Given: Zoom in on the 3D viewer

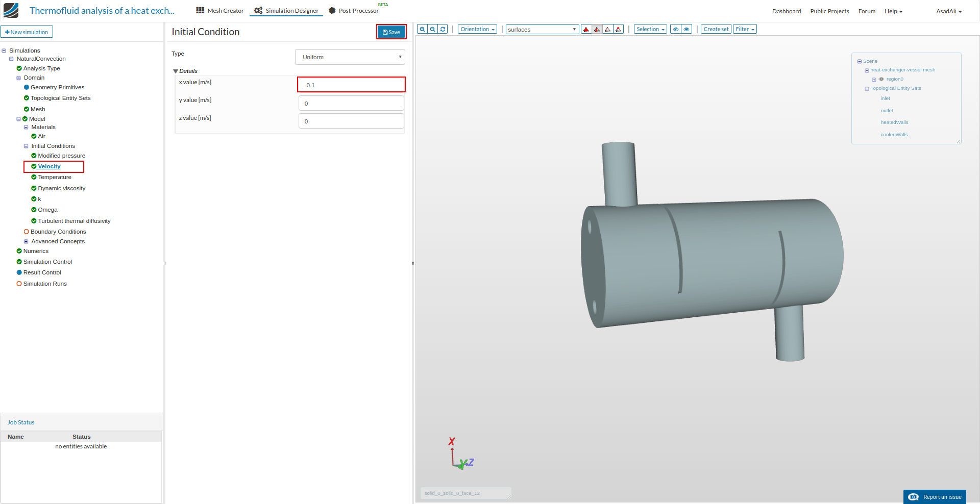Looking at the screenshot, I should (x=422, y=29).
